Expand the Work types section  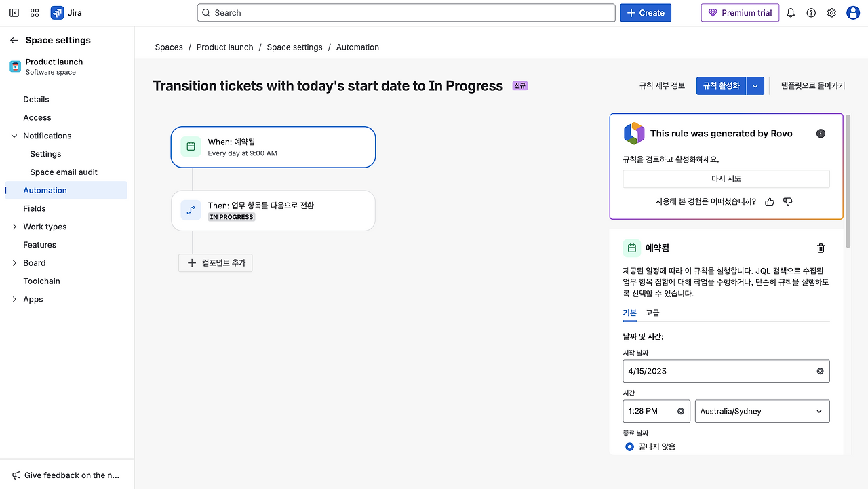coord(14,227)
